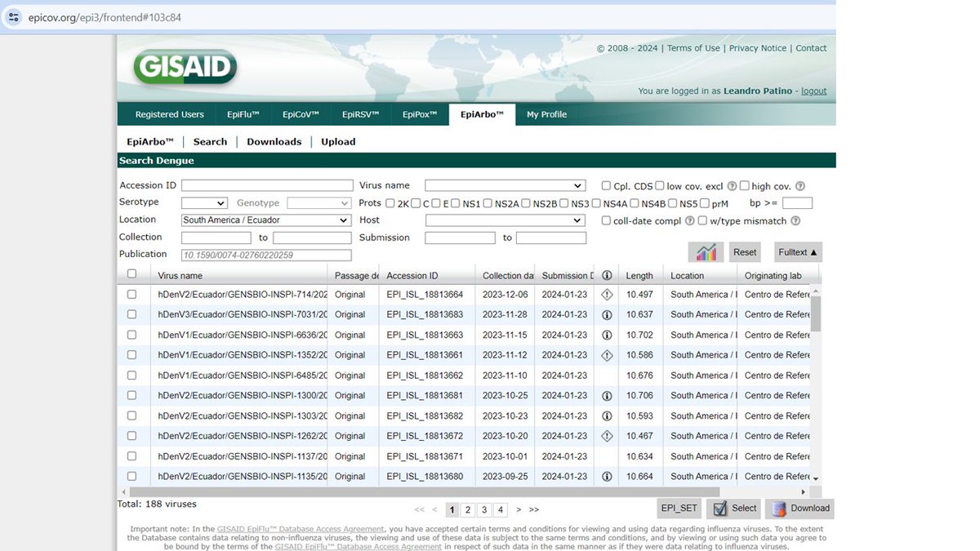Enable low cov. excl checkbox
The width and height of the screenshot is (980, 551).
(x=659, y=186)
